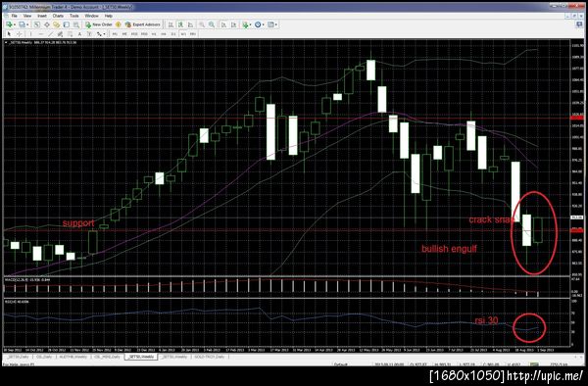Select the MN timeframe button
Image resolution: width=588 pixels, height=386 pixels.
[x=193, y=33]
